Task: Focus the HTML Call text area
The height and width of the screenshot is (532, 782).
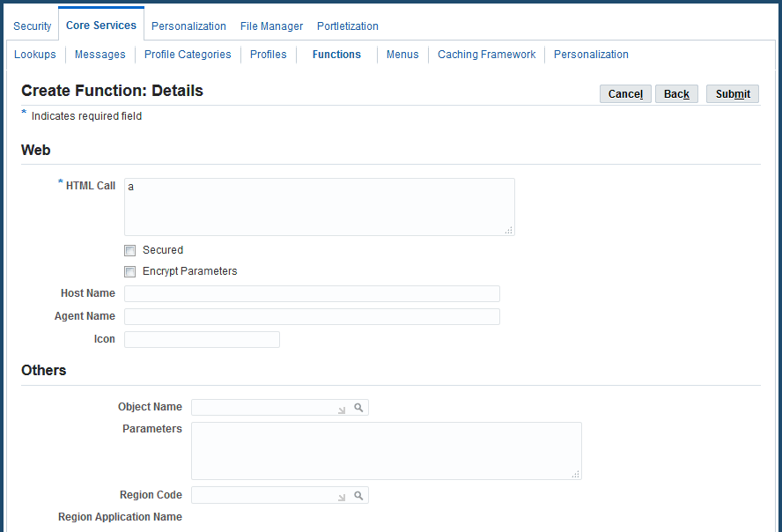Action: click(x=319, y=207)
